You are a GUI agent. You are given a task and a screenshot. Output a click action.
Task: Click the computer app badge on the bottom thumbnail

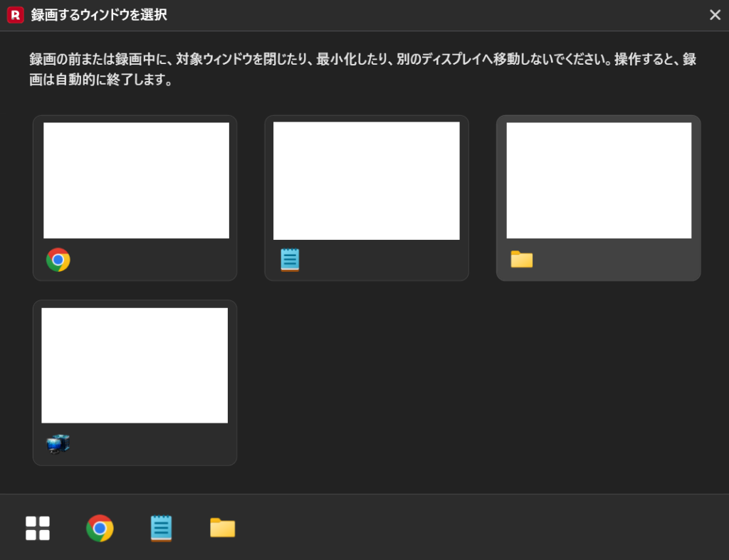(x=58, y=443)
